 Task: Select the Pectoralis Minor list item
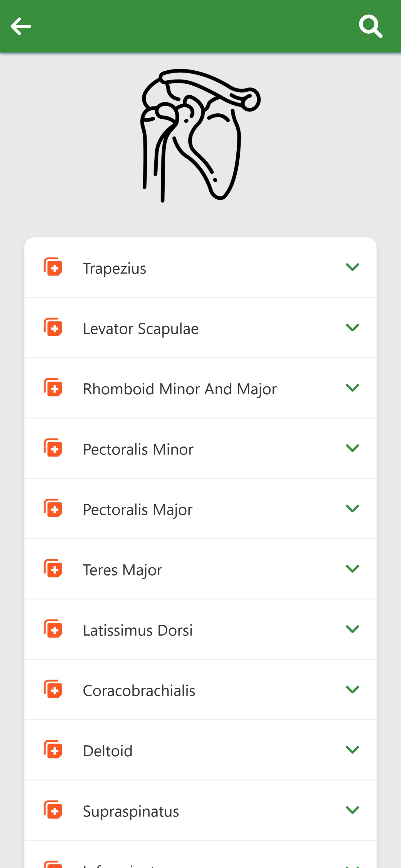coord(200,448)
